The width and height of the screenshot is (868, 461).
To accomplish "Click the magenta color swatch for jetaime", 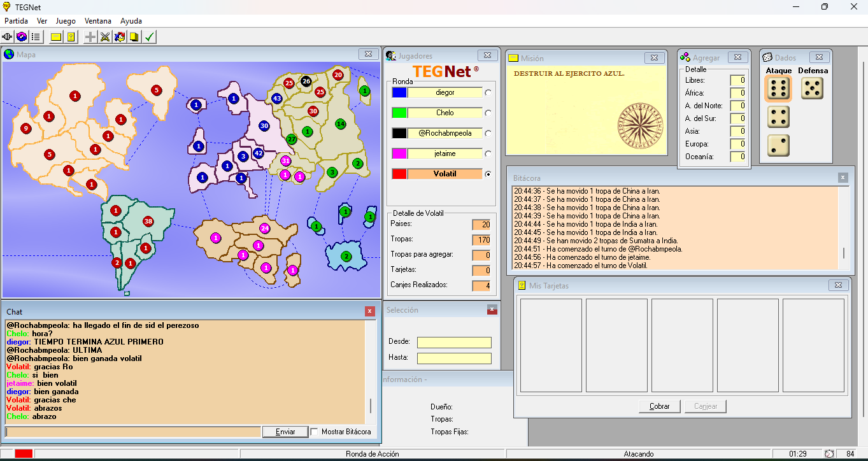I will pos(399,153).
